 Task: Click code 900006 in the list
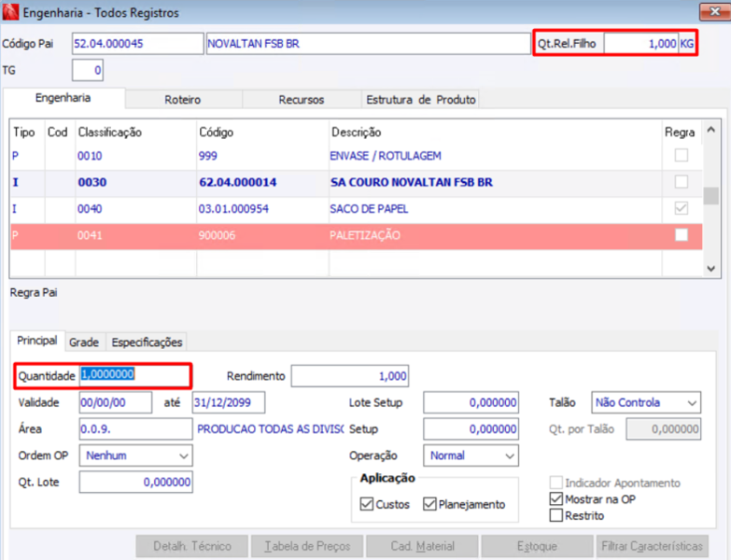(x=217, y=235)
